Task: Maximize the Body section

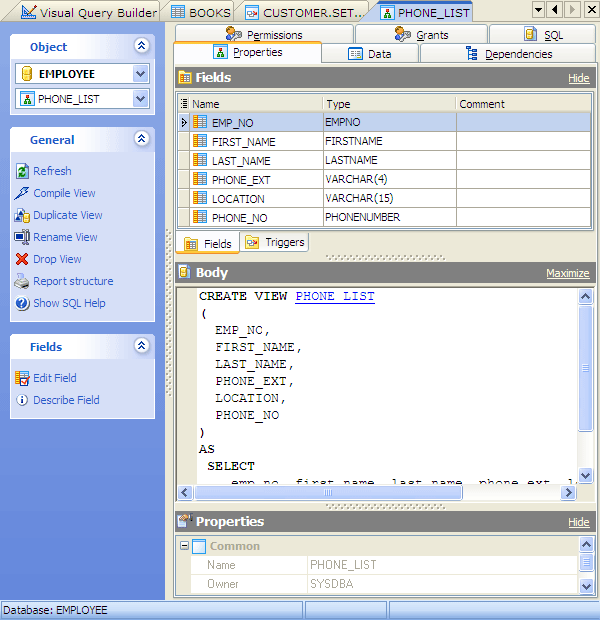Action: pyautogui.click(x=568, y=273)
